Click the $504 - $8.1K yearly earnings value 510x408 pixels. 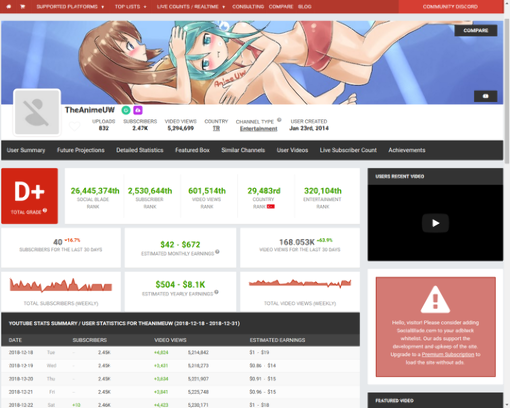[180, 285]
